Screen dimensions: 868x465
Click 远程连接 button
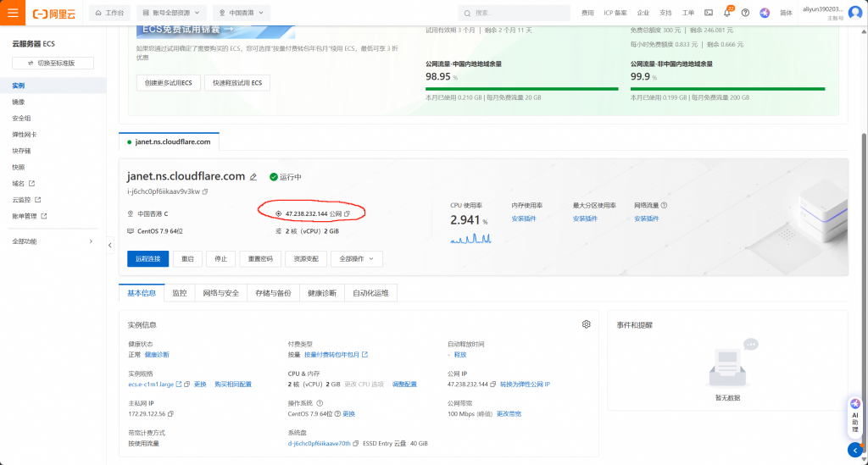pyautogui.click(x=147, y=259)
